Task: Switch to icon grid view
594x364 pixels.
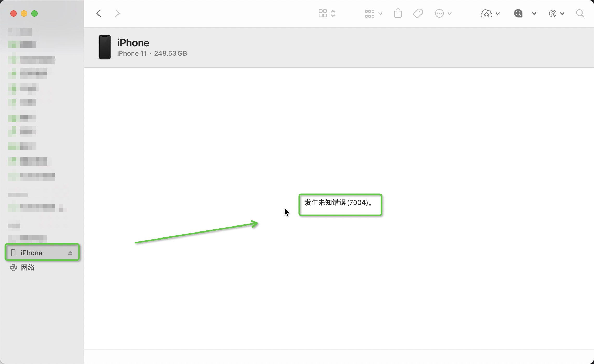Action: tap(323, 13)
